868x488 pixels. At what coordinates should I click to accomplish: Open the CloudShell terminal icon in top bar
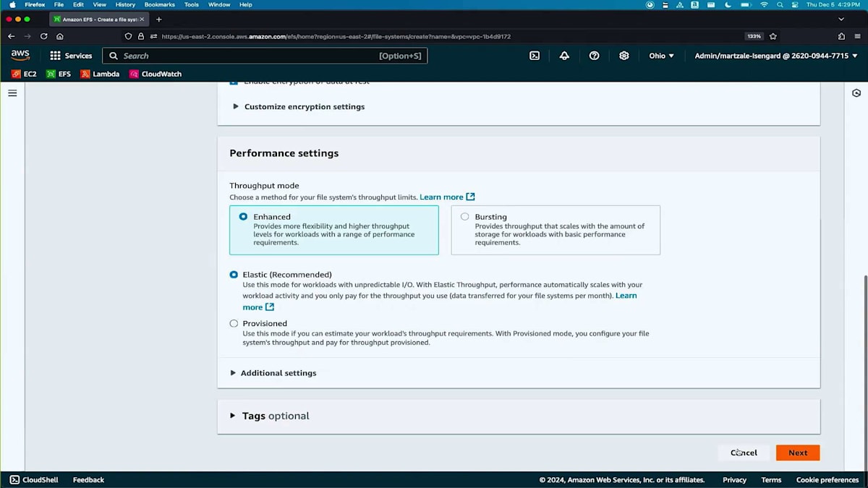click(x=535, y=56)
